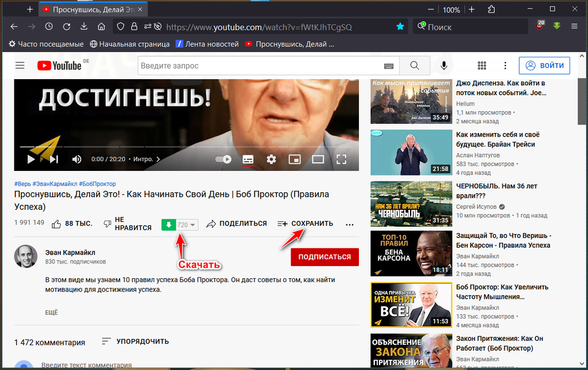Viewport: 588px width, 370px height.
Task: Reload the current page
Action: pyautogui.click(x=67, y=26)
